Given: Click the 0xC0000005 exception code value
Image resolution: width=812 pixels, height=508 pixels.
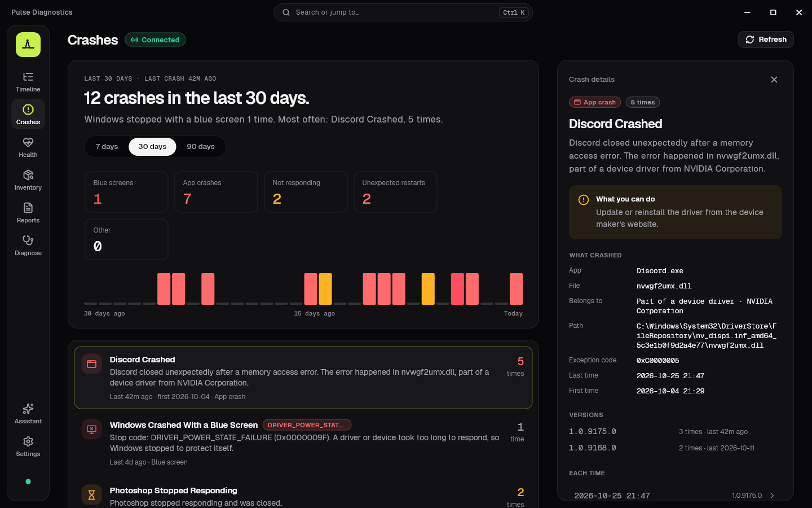Looking at the screenshot, I should pos(657,361).
